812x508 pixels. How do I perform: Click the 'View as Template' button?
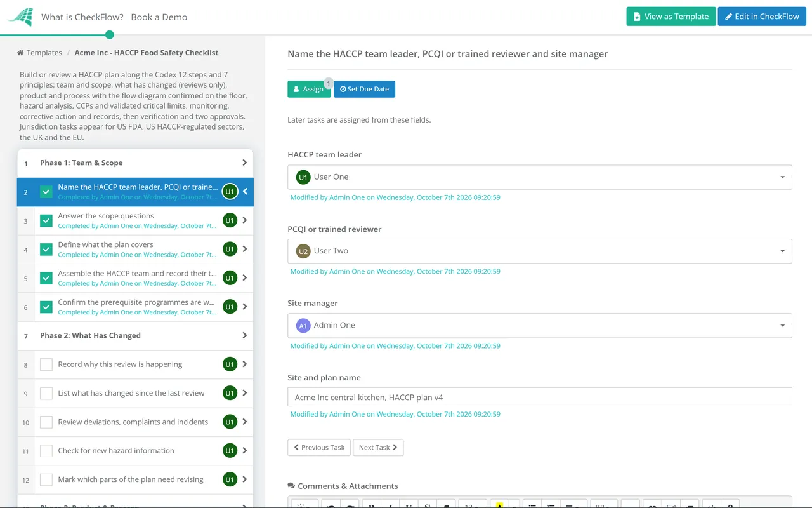[671, 17]
